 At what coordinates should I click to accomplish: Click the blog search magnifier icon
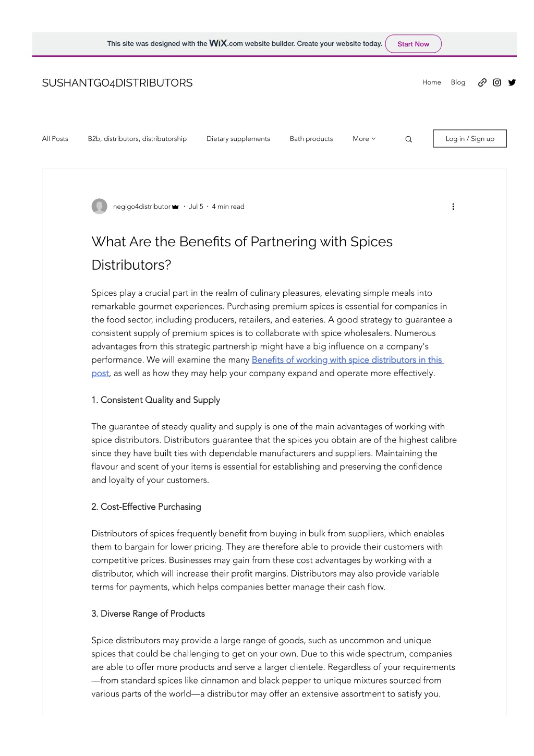pyautogui.click(x=408, y=139)
